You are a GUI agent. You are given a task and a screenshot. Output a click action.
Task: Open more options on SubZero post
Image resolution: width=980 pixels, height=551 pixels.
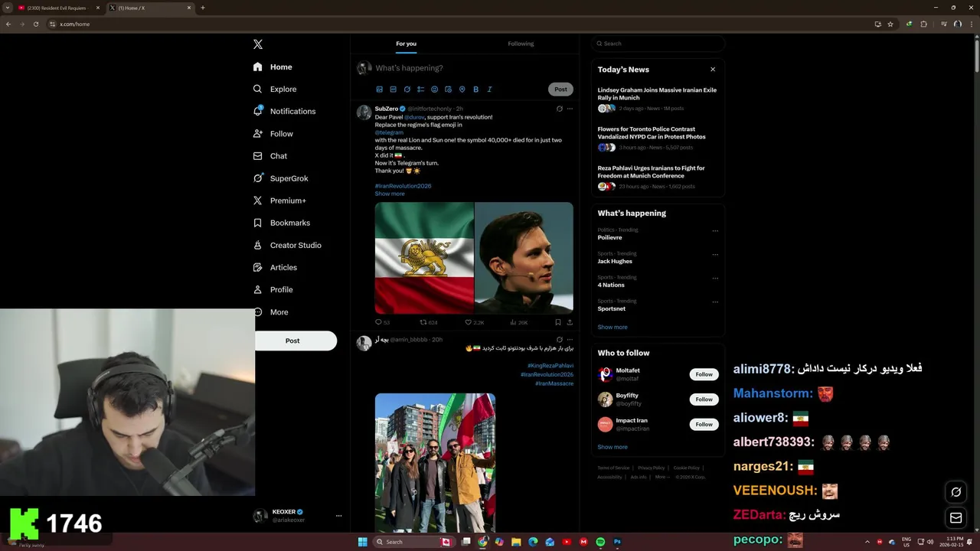tap(570, 109)
